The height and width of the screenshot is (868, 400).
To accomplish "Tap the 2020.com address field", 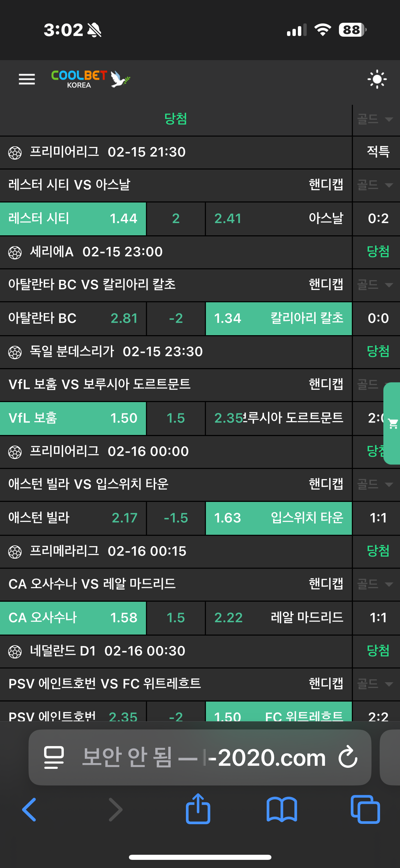I will 204,757.
